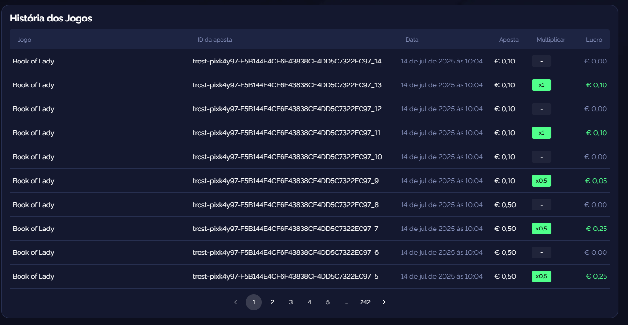Click Book of Lady in row EC97_5
The image size is (644, 335).
(x=33, y=276)
